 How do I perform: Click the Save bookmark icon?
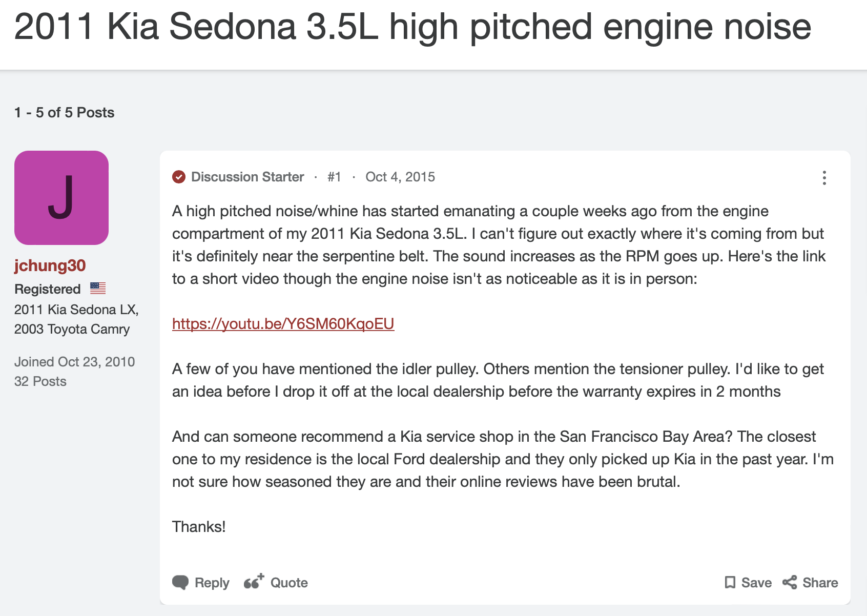coord(730,583)
